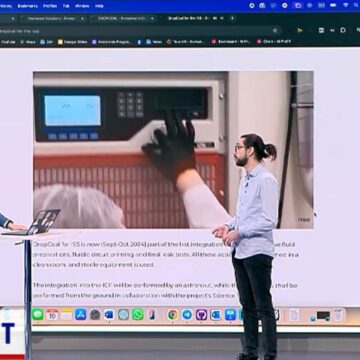Viewport: 360px width, 360px height.
Task: Switch to the Hardware Solutions browser tab
Action: pyautogui.click(x=53, y=18)
